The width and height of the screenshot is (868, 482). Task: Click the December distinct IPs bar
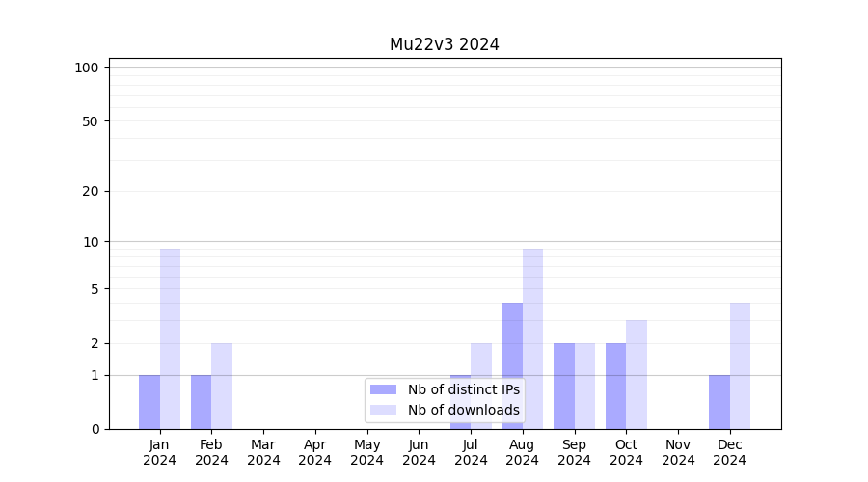click(x=719, y=402)
